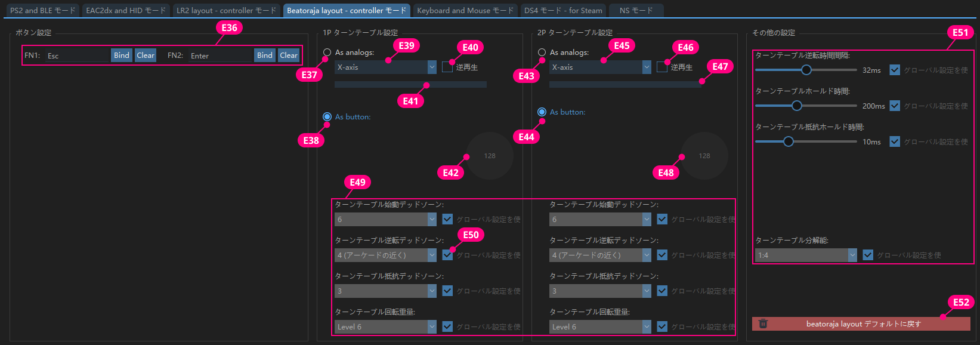980x345 pixels.
Task: Click the turntable resistance hold time slider
Action: 789,141
